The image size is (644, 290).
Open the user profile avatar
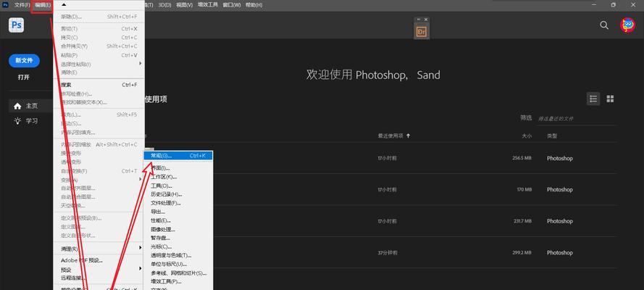tap(627, 25)
